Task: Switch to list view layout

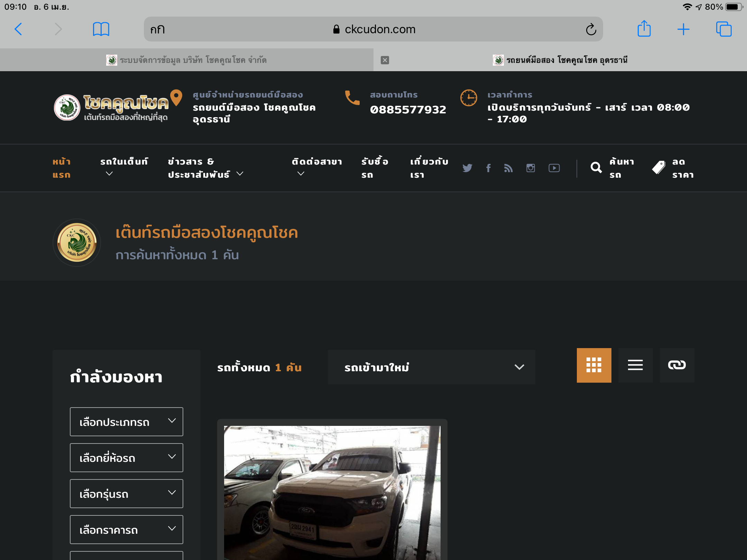Action: click(635, 365)
